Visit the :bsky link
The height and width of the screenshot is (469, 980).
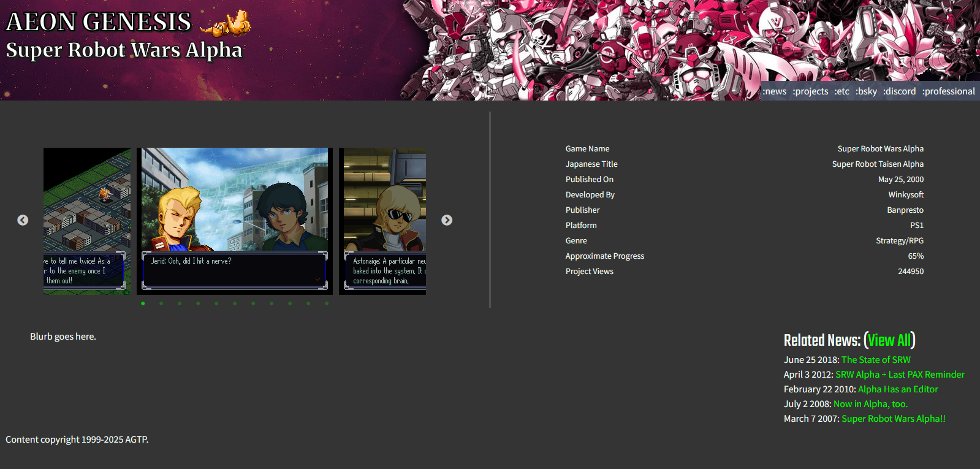[x=867, y=91]
